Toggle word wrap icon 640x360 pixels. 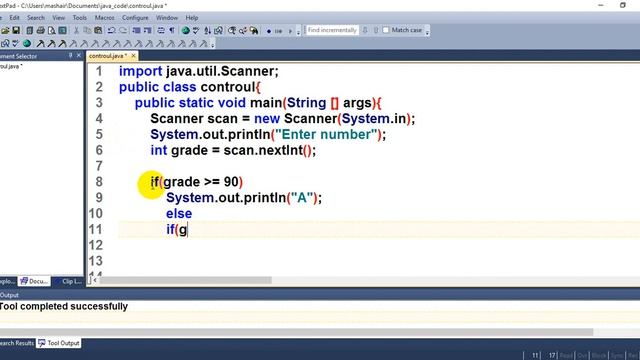(x=161, y=31)
